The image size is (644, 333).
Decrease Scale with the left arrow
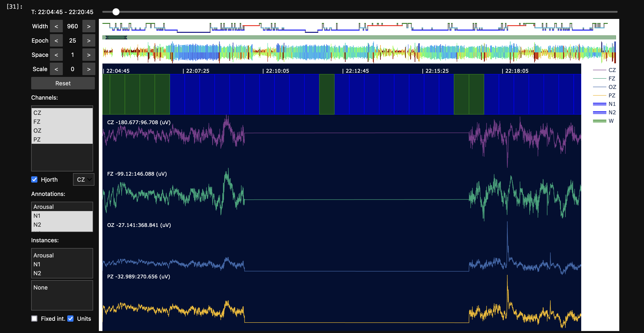tap(56, 69)
